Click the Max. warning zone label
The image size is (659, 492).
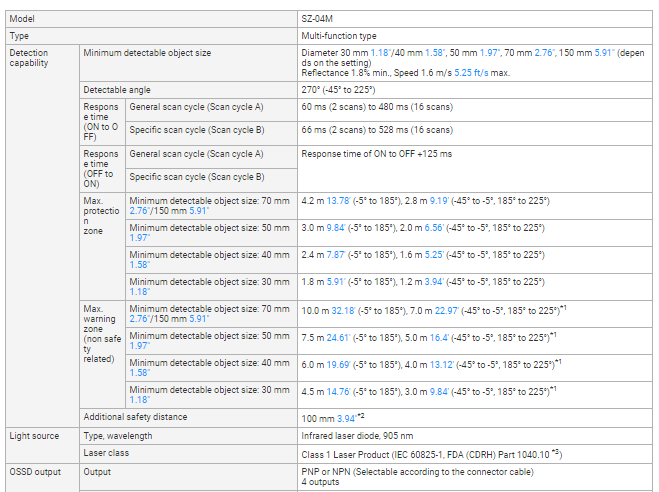click(102, 334)
